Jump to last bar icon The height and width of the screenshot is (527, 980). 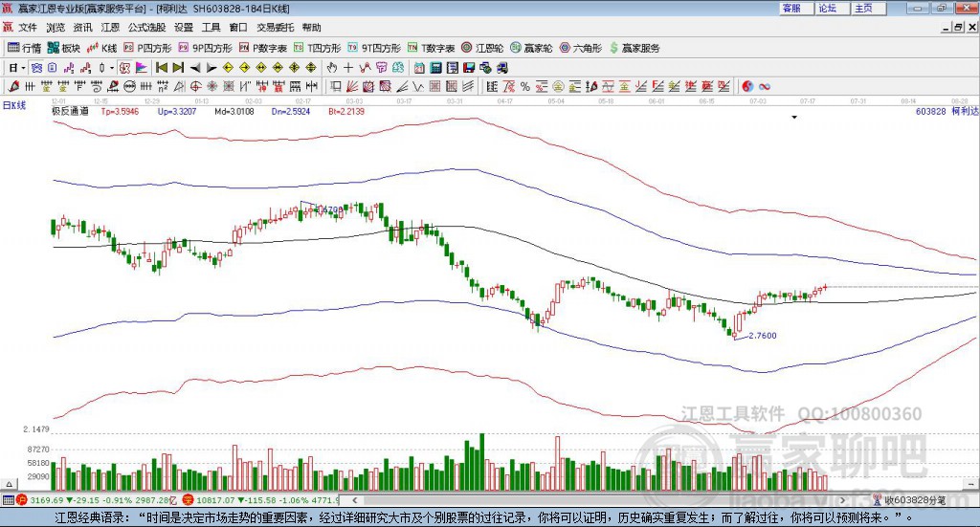click(x=178, y=68)
